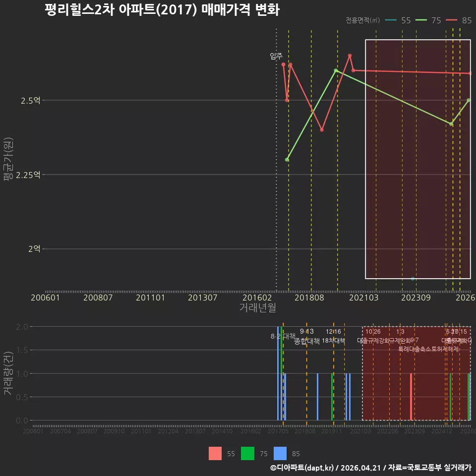Click the 전용면적(㎡) legend heading

(x=363, y=20)
